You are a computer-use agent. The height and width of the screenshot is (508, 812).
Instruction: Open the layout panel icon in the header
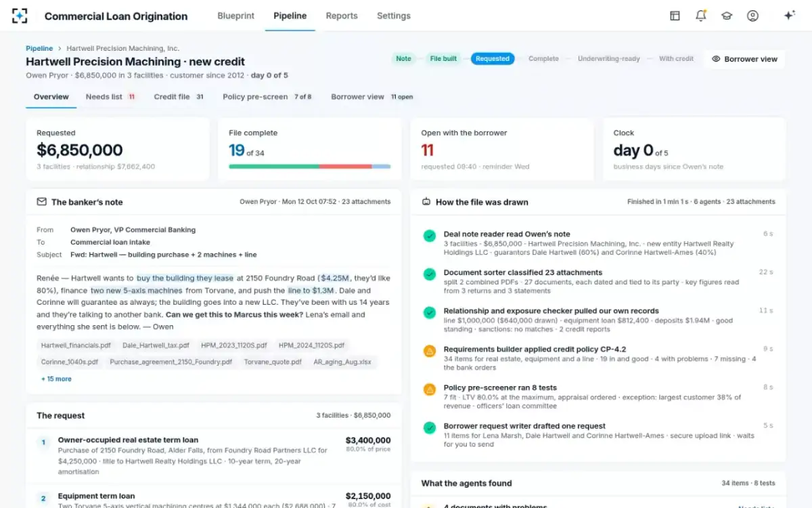coord(675,16)
